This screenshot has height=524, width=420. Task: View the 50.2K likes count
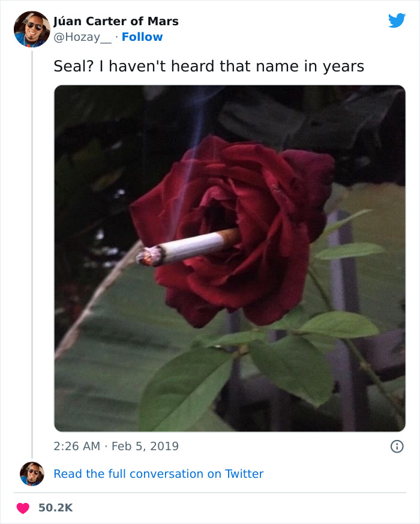click(55, 508)
